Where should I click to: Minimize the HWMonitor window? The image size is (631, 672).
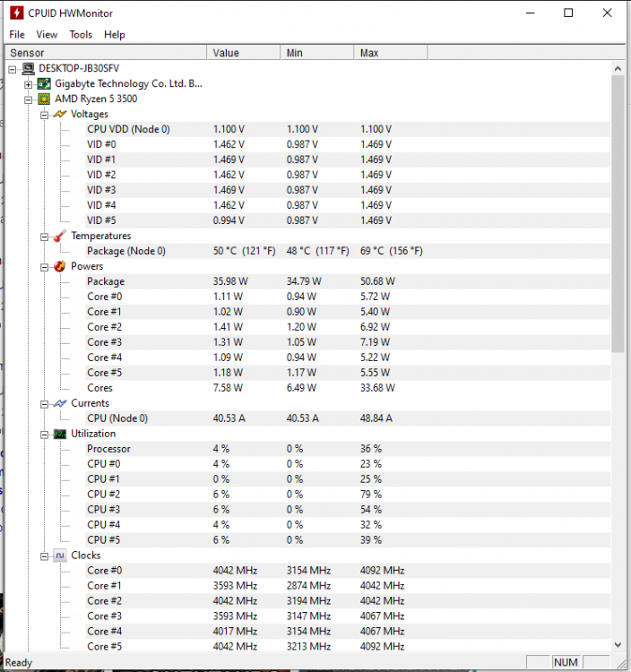(x=531, y=13)
